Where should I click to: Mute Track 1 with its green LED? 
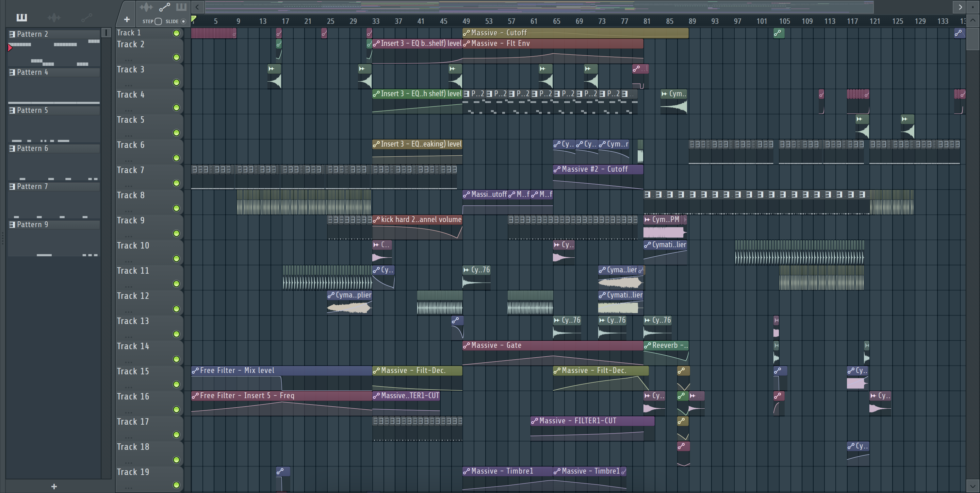pos(176,33)
